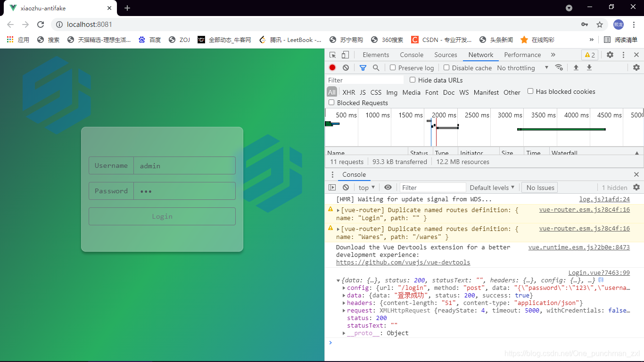Screen dimensions: 644x362
Task: Switch to the Console tab
Action: point(412,55)
